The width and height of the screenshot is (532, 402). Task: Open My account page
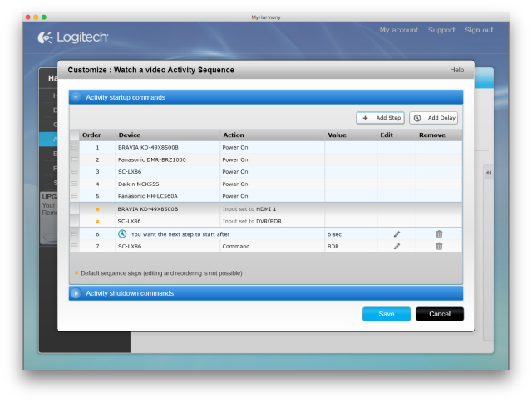399,30
